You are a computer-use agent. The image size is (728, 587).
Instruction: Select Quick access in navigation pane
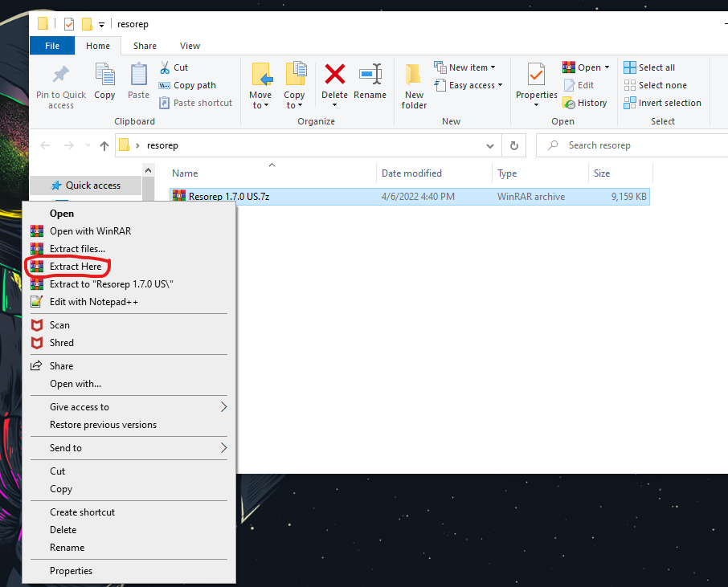tap(85, 185)
